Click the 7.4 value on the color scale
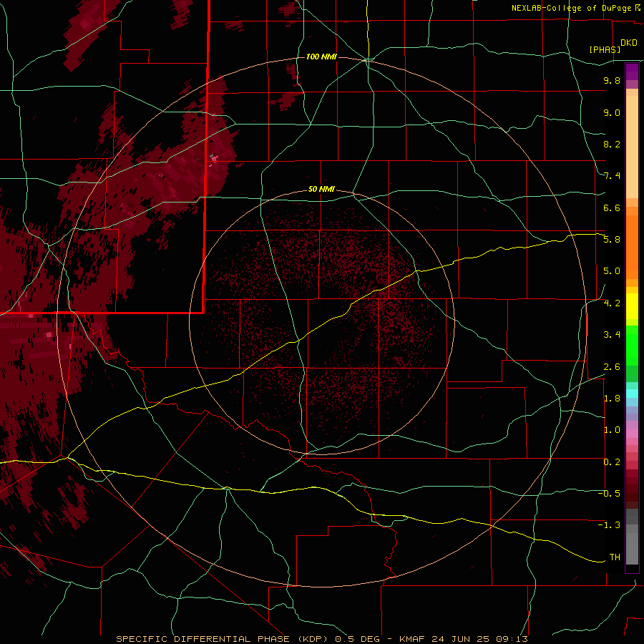 (x=612, y=176)
